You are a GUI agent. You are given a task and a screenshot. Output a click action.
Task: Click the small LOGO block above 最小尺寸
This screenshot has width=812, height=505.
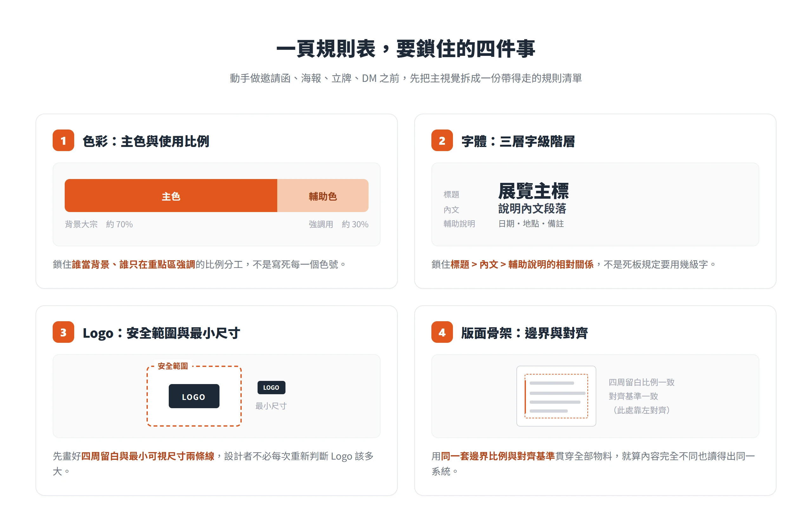(271, 388)
